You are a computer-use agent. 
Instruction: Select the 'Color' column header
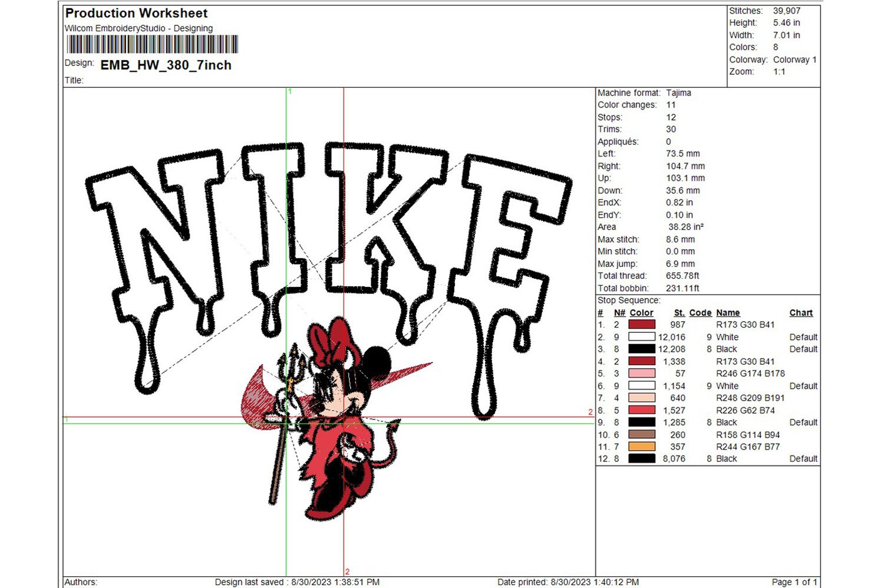tap(641, 313)
